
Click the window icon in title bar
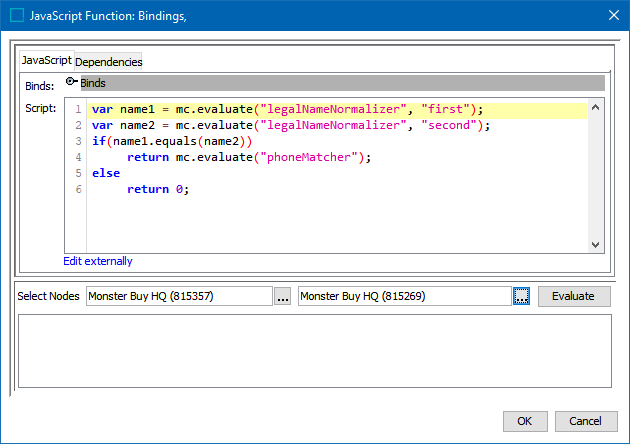(x=17, y=16)
